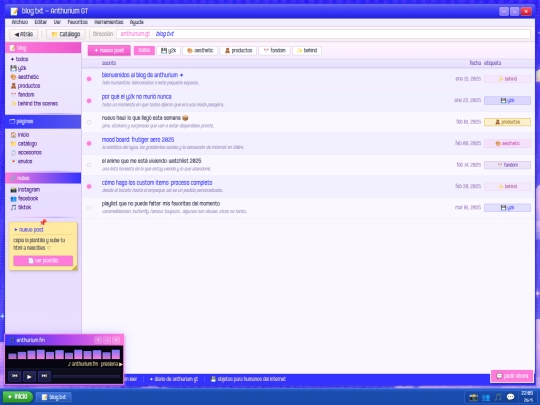Screen dimensions: 540x405
Task: Skip to previous track in anthurium.fm
Action: [14, 376]
